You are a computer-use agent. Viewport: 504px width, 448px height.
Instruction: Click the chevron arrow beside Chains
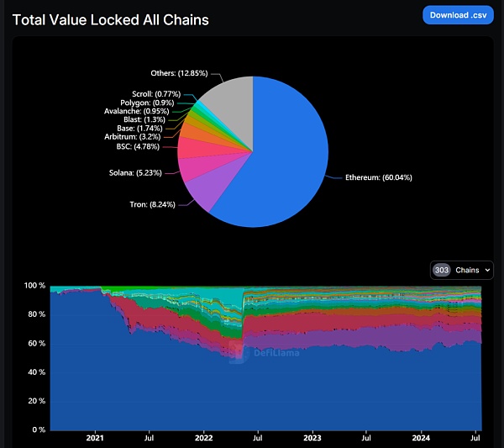[x=487, y=271]
